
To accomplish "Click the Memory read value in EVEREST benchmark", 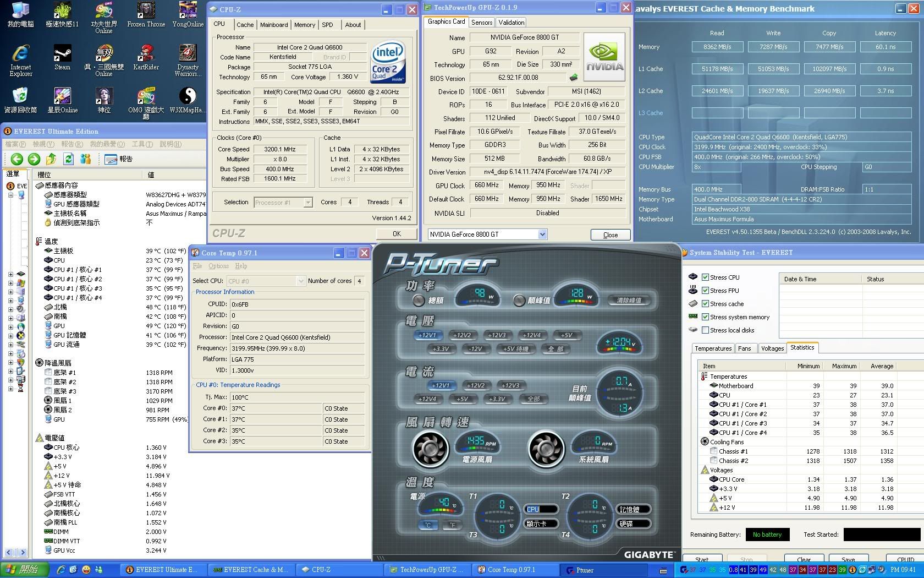I will pyautogui.click(x=717, y=47).
